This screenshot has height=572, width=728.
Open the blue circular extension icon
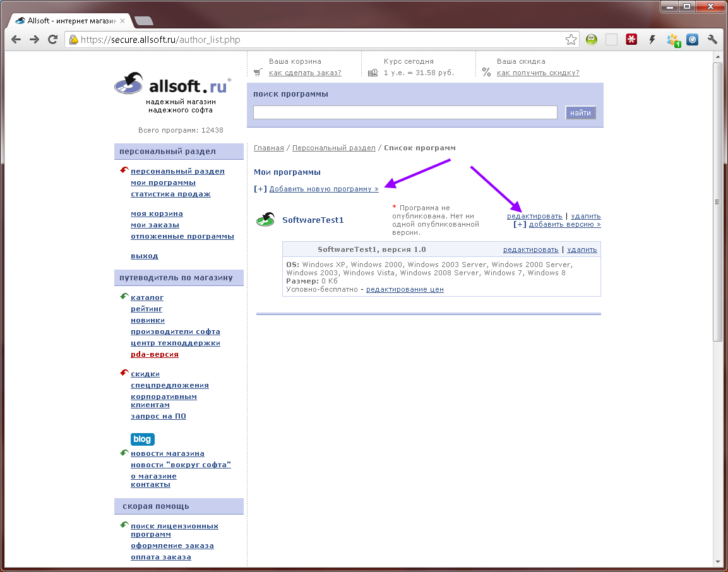tap(692, 40)
